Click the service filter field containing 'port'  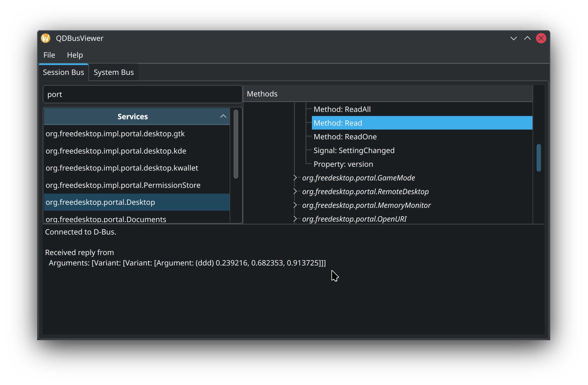[142, 94]
